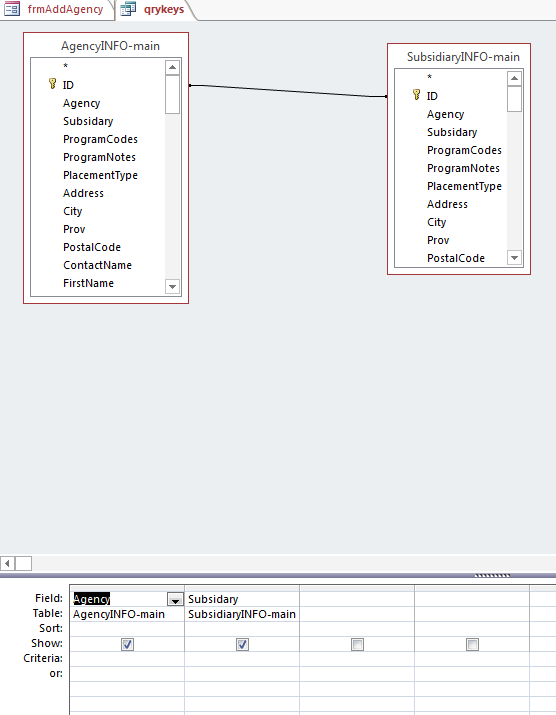Check Show box in third grid column

pos(357,644)
